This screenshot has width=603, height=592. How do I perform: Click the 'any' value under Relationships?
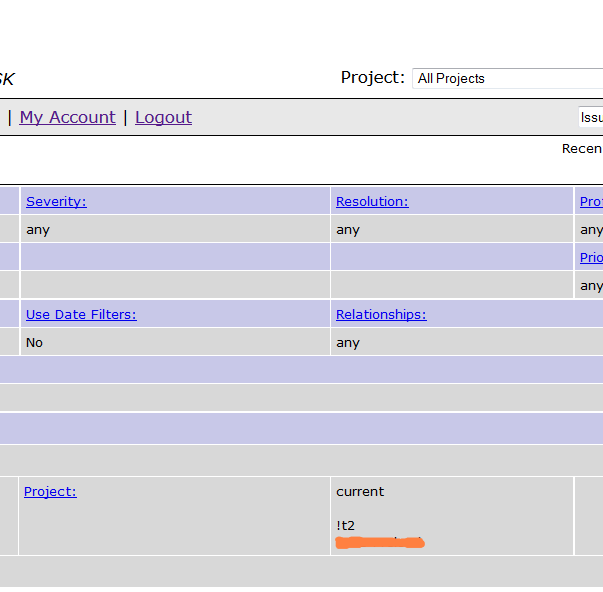348,342
